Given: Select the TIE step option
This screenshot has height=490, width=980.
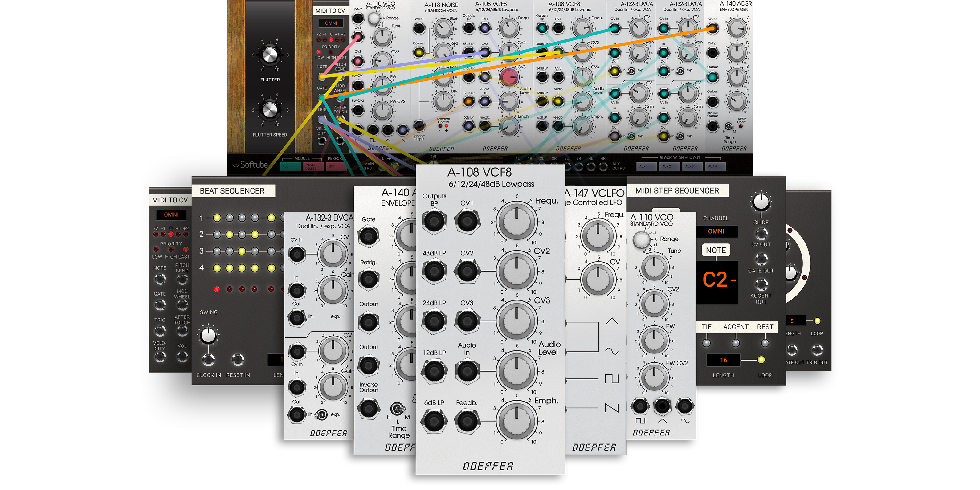Looking at the screenshot, I should (706, 343).
